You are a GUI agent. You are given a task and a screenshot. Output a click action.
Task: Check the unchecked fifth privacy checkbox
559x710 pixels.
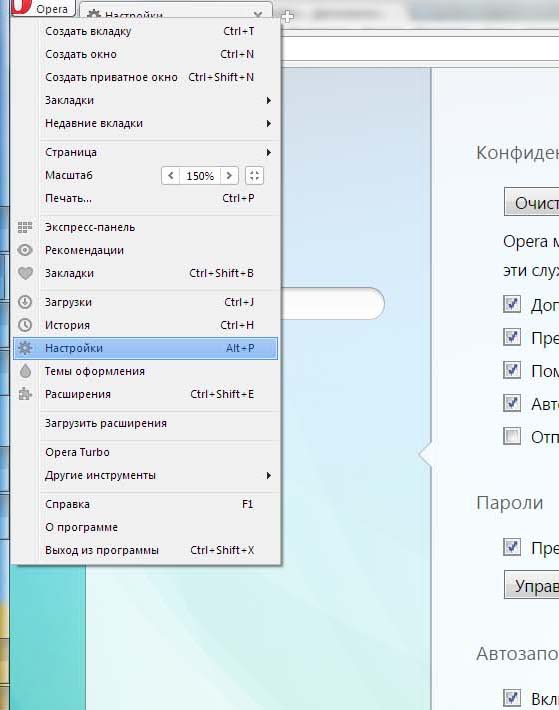[512, 436]
